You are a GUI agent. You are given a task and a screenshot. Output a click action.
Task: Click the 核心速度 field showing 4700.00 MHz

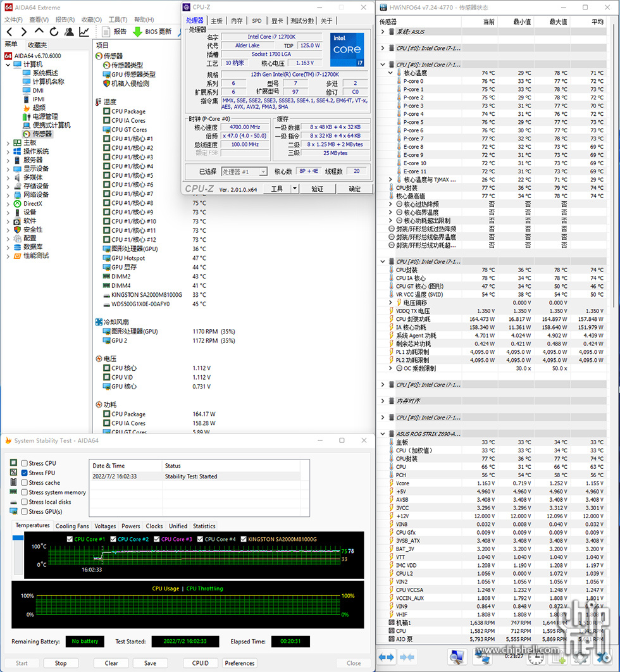(x=245, y=127)
